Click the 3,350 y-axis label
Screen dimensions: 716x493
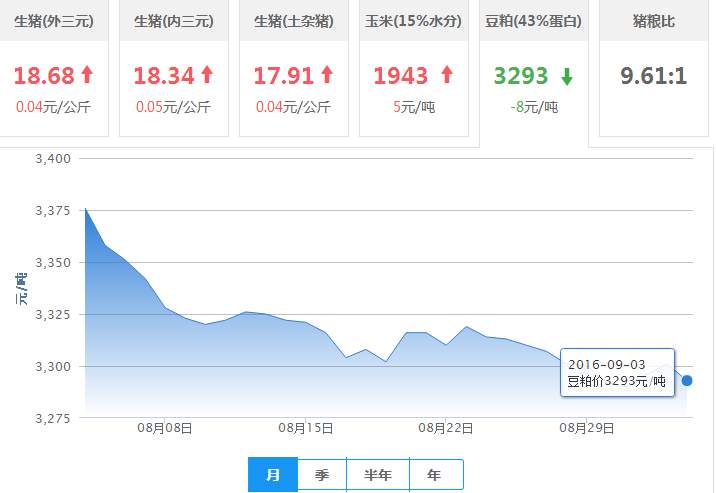pyautogui.click(x=53, y=263)
